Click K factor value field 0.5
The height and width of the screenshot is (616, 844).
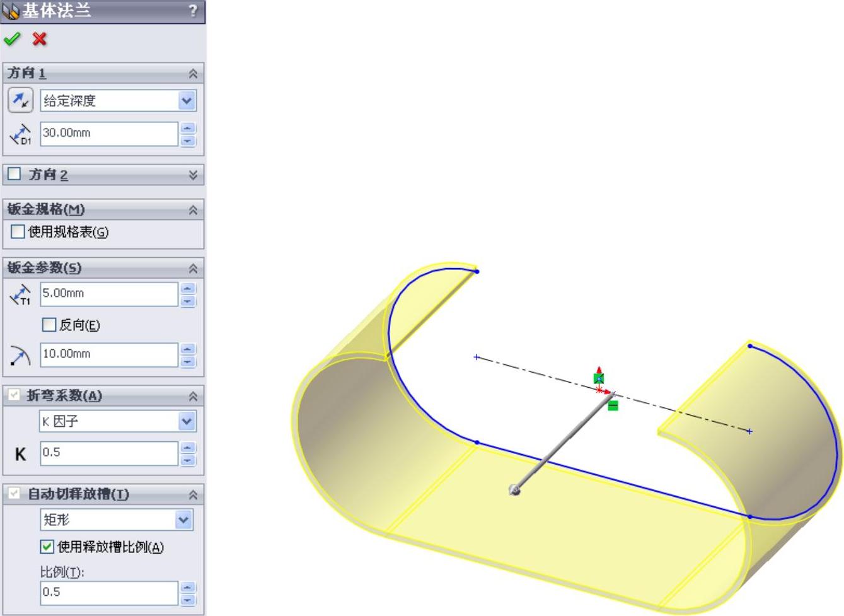pos(109,453)
